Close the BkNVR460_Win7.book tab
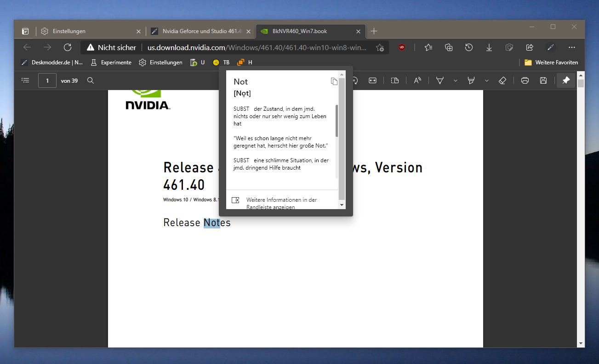 [359, 31]
